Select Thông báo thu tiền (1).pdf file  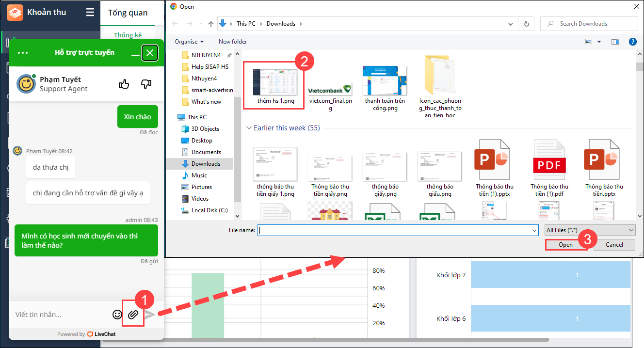pyautogui.click(x=549, y=169)
